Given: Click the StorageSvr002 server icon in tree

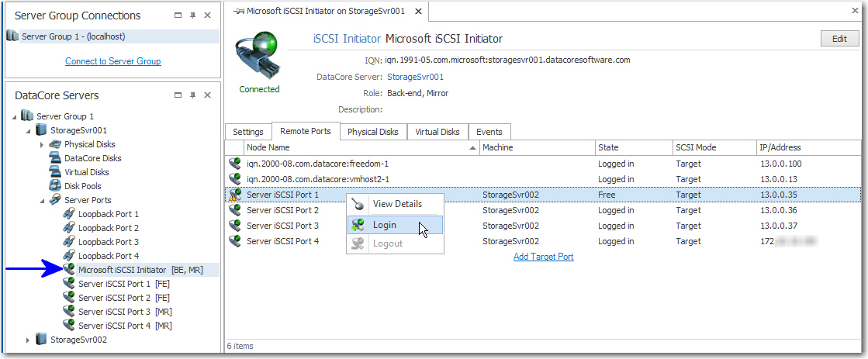Looking at the screenshot, I should (x=42, y=339).
